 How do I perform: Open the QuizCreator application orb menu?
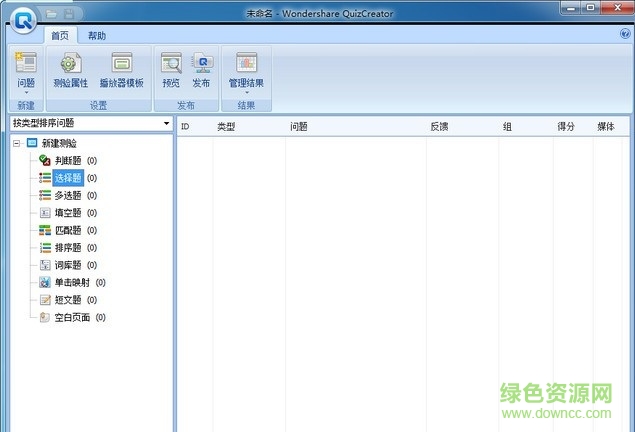23,19
